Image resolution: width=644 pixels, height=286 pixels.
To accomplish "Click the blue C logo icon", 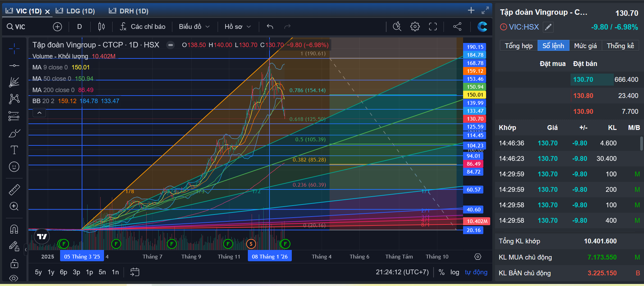I will tap(482, 26).
